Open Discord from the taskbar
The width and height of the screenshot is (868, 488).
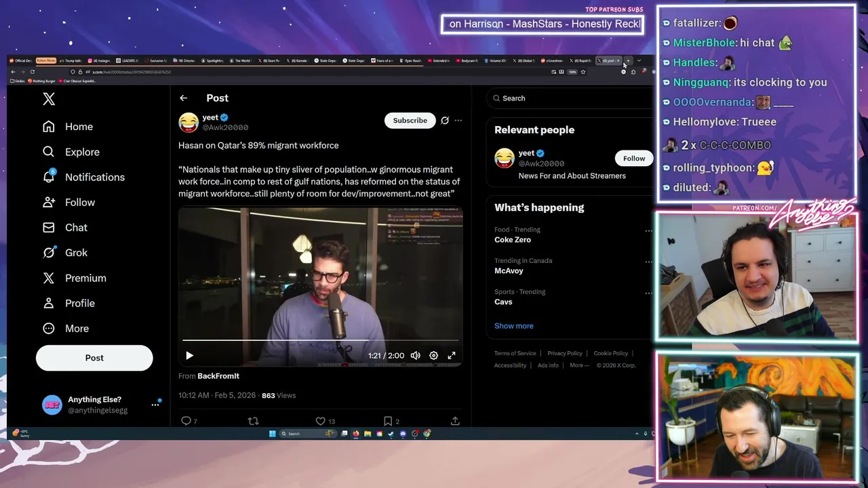[403, 434]
